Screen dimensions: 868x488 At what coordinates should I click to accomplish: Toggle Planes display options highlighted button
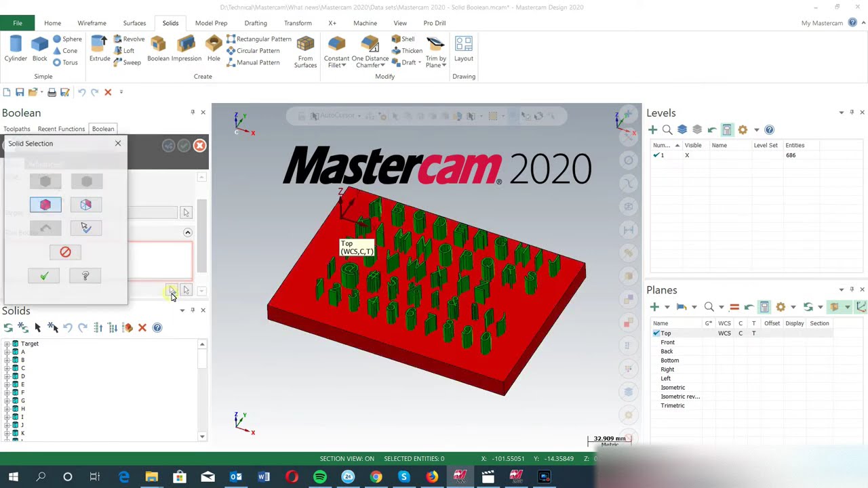(x=764, y=307)
